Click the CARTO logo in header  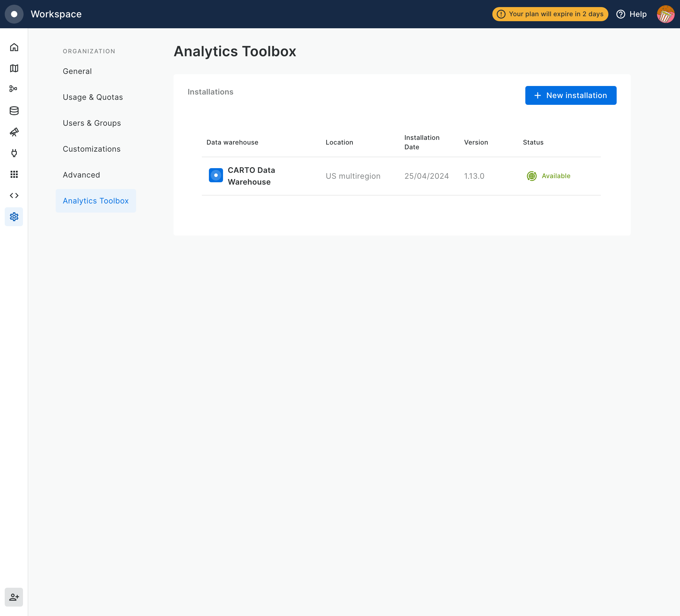point(14,14)
